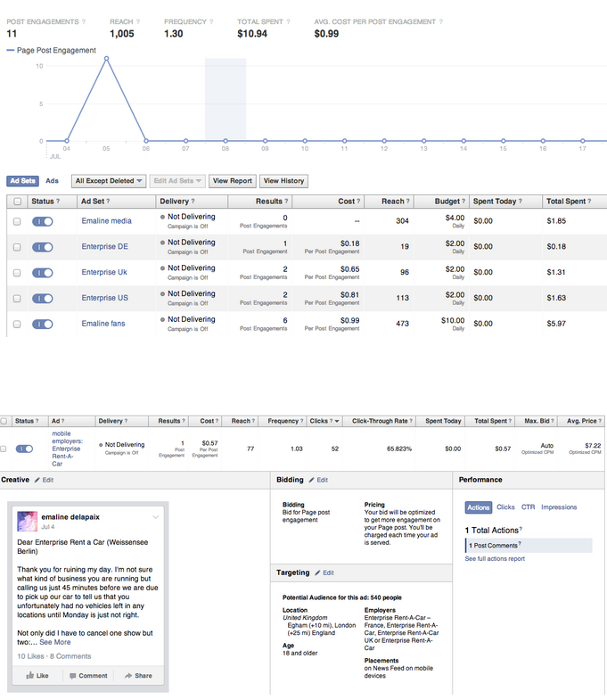Toggle status switch for Emaline fans ad set
Screen dimensions: 607x700
pyautogui.click(x=43, y=324)
